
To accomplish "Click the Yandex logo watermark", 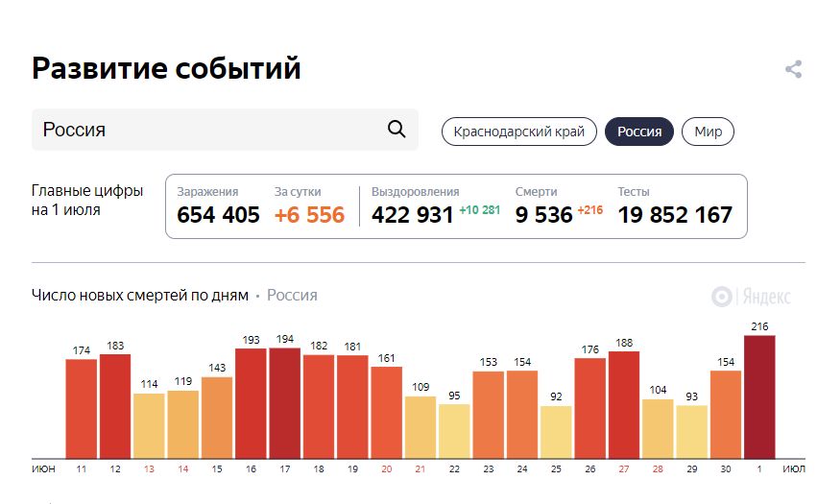I will coord(751,297).
